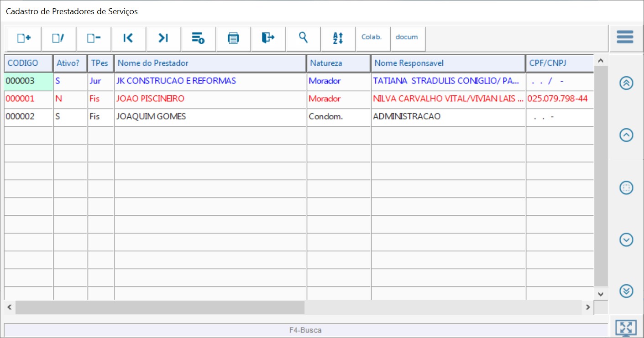
Task: Click the add new record icon
Action: tap(24, 38)
